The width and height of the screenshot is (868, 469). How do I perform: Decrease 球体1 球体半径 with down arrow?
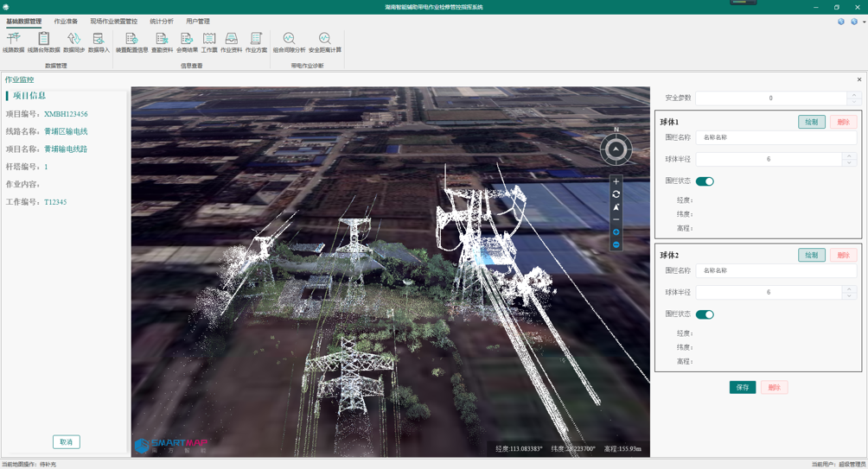point(849,162)
